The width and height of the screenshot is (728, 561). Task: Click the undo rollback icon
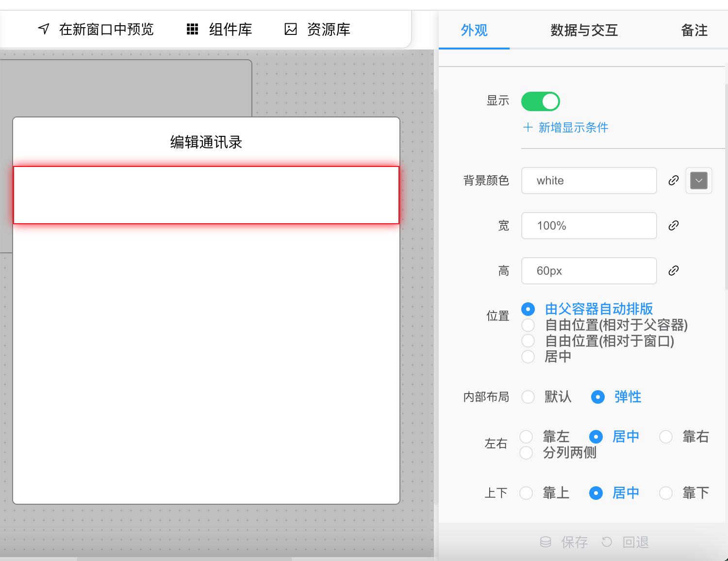(x=607, y=542)
